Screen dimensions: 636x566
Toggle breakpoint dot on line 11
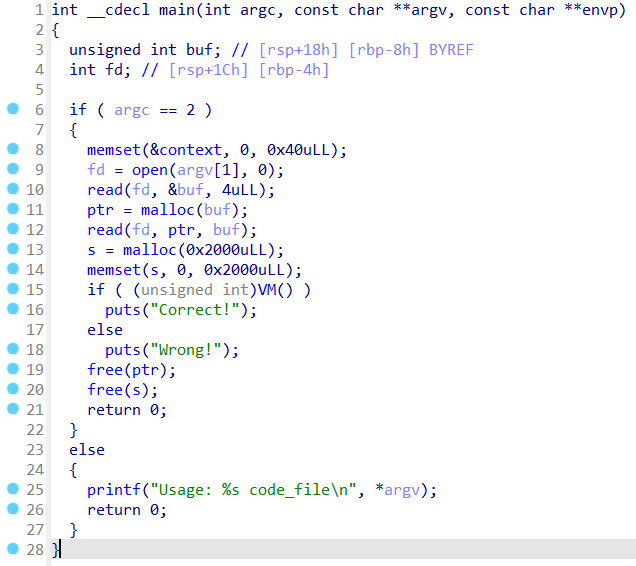pos(13,209)
